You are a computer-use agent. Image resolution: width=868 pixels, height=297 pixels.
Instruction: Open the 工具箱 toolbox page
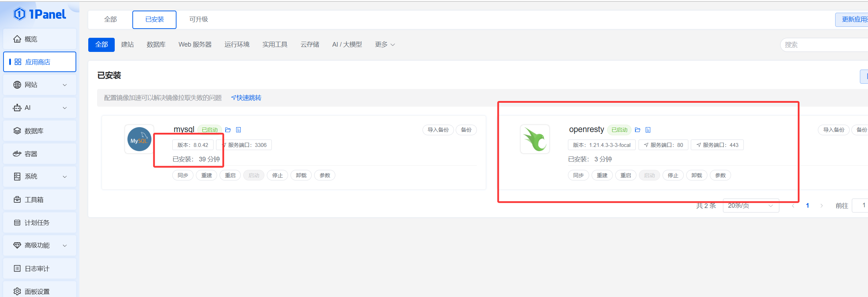click(40, 200)
